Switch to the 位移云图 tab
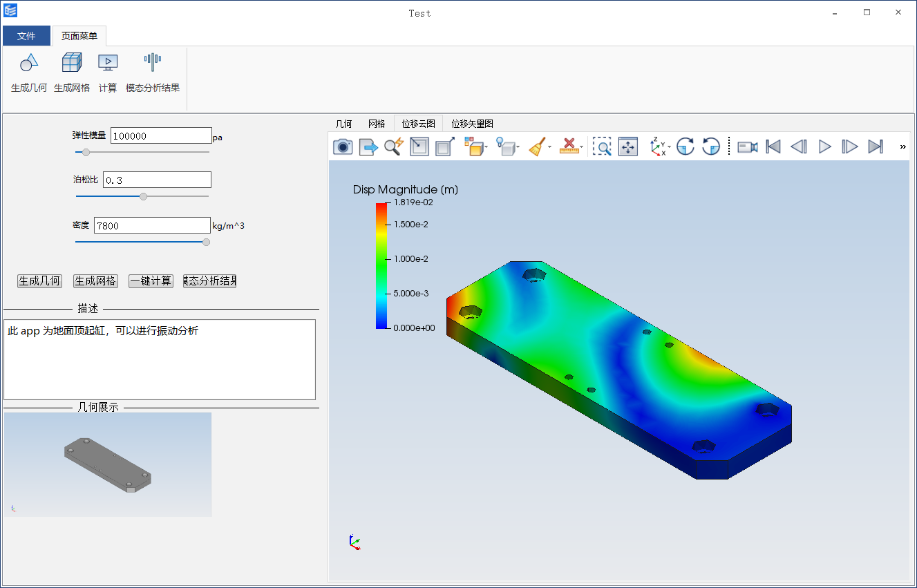This screenshot has height=588, width=917. click(x=418, y=124)
